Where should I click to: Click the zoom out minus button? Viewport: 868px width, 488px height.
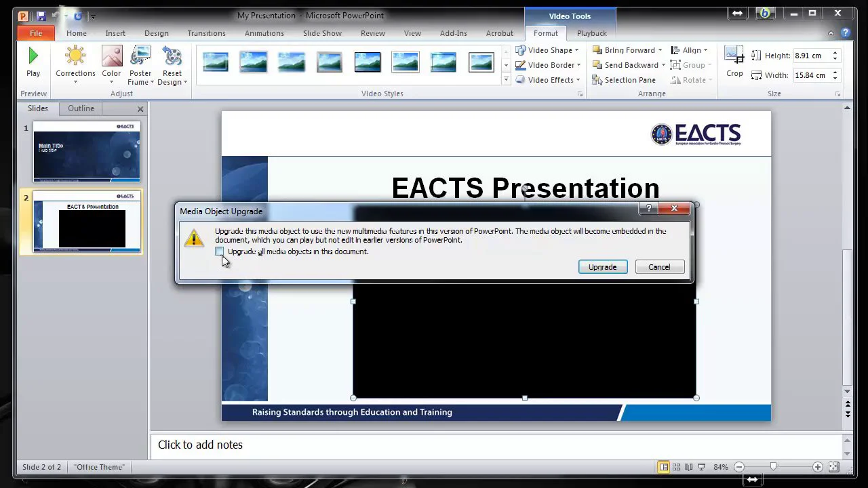click(739, 467)
